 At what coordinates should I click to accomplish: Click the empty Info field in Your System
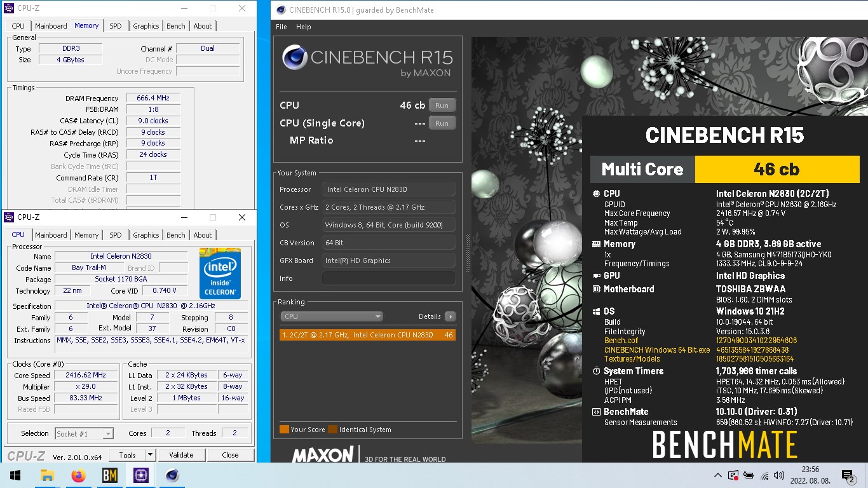click(x=389, y=278)
